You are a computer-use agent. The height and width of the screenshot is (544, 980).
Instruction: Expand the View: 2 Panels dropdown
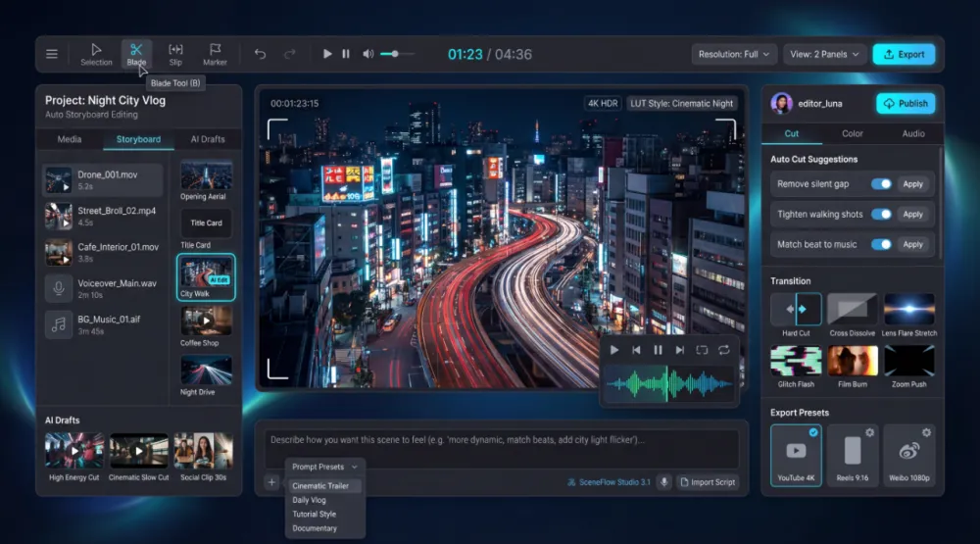826,55
